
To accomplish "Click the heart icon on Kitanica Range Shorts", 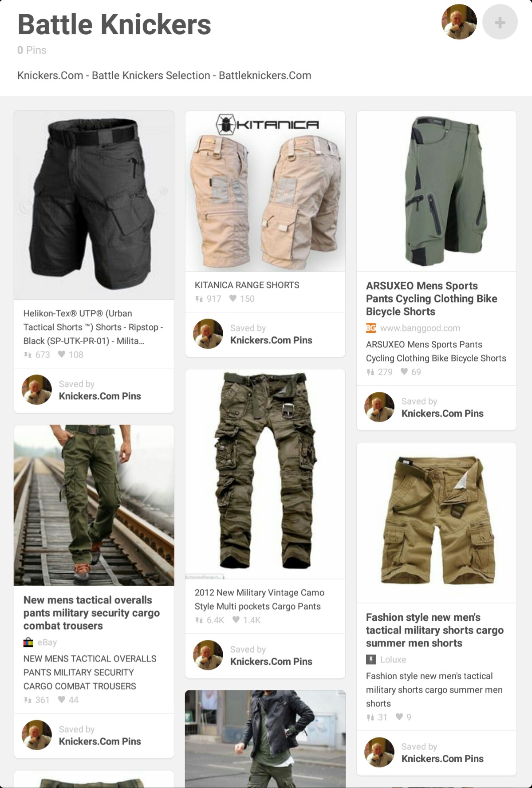I will [233, 299].
